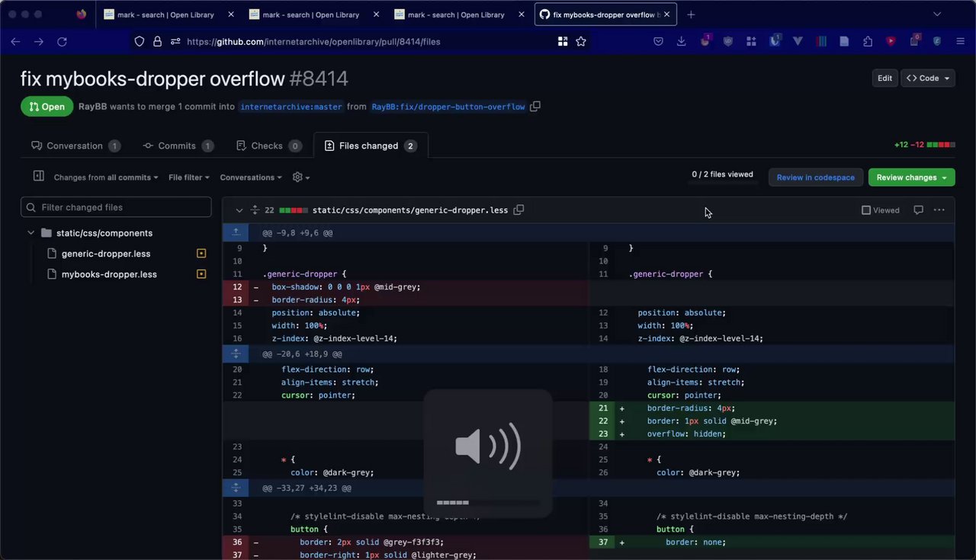This screenshot has height=560, width=976.
Task: Select generic-dropper.less in the file tree
Action: coord(106,254)
